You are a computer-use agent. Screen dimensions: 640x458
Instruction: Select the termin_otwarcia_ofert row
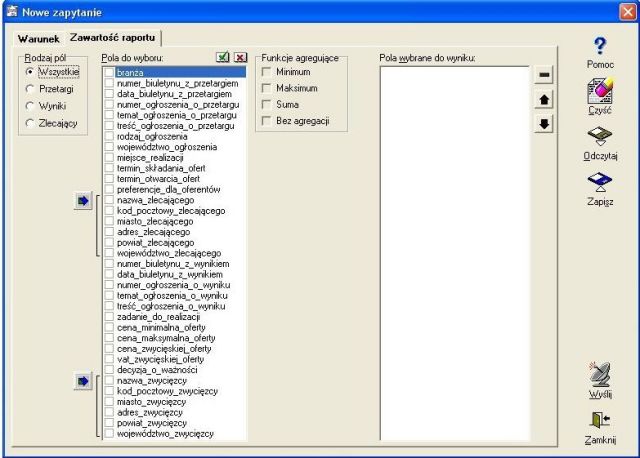[175, 179]
